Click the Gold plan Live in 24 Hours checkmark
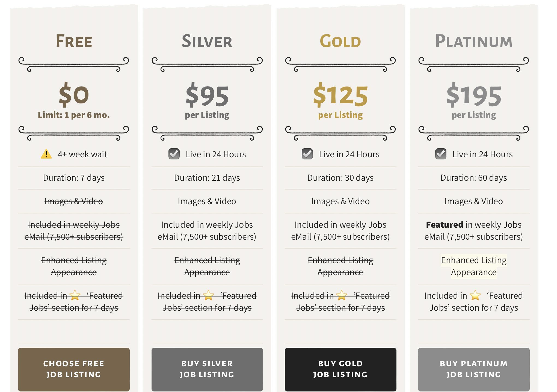The width and height of the screenshot is (557, 392). pos(307,154)
